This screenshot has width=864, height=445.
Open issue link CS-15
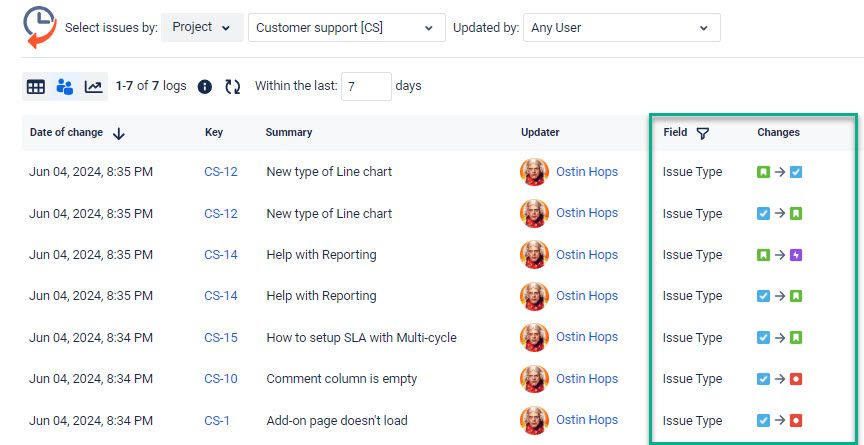(221, 337)
